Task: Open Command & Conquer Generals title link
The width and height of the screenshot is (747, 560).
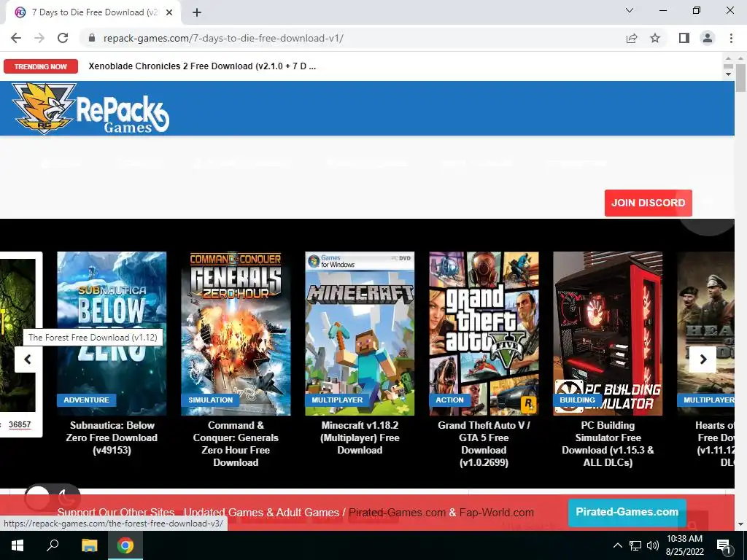Action: 236,444
